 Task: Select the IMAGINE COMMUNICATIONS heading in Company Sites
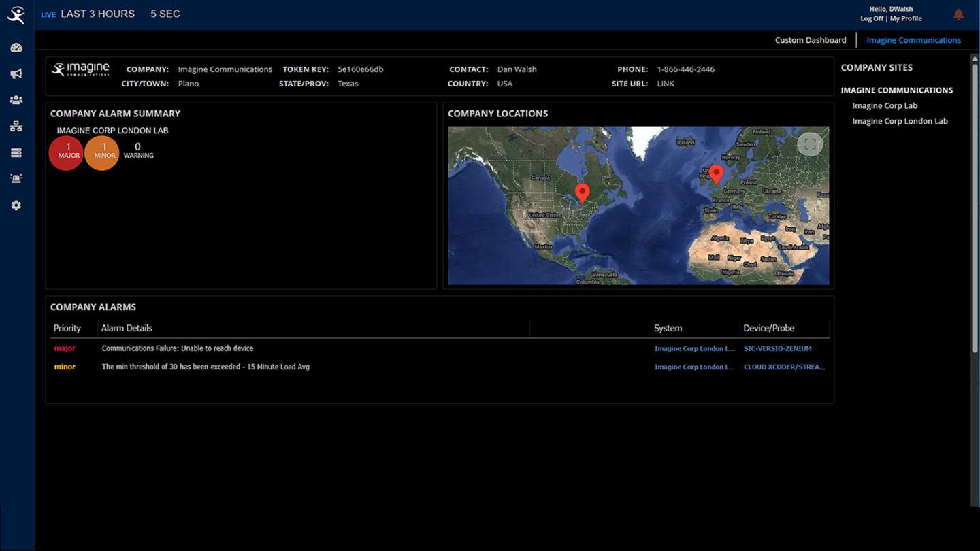[x=896, y=90]
